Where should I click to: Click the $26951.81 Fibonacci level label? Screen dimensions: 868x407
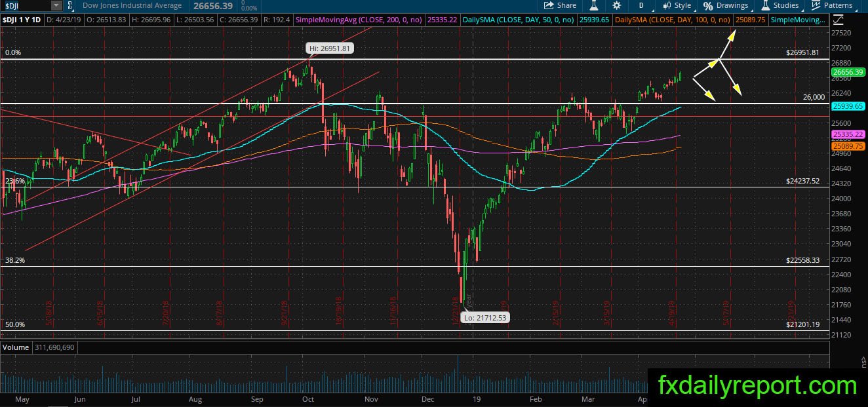pos(803,52)
